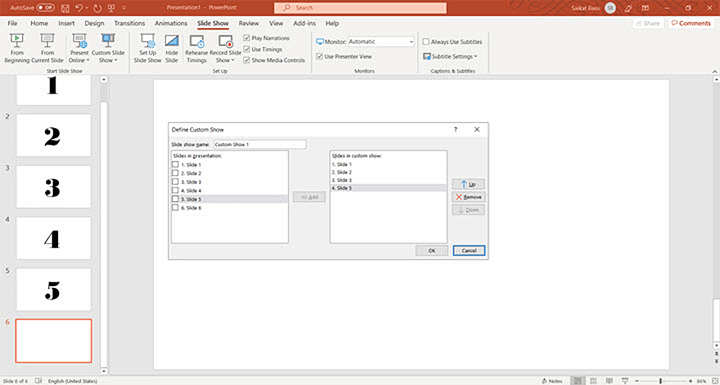Switch to Normal view icon
Screen dimensions: 720x385
578,381
